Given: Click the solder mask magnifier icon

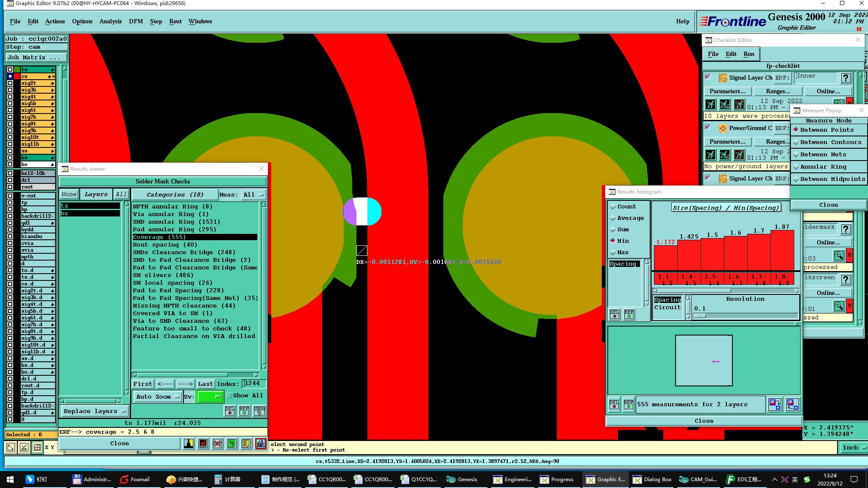Looking at the screenshot, I should pos(838,255).
